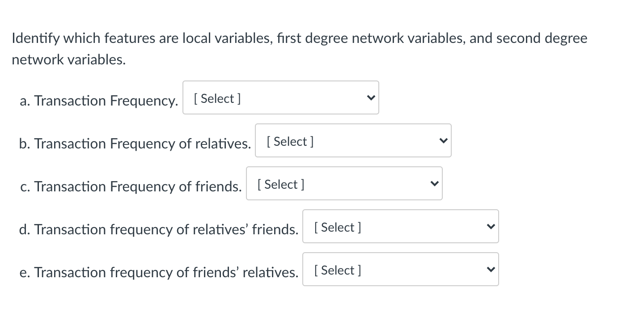The height and width of the screenshot is (313, 644).
Task: Open the dropdown for friends' relatives frequency
Action: 400,269
